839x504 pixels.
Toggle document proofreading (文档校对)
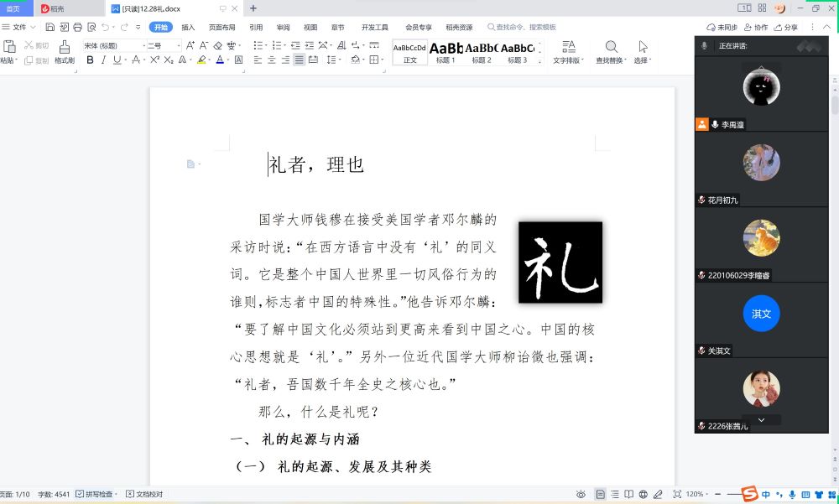(144, 494)
